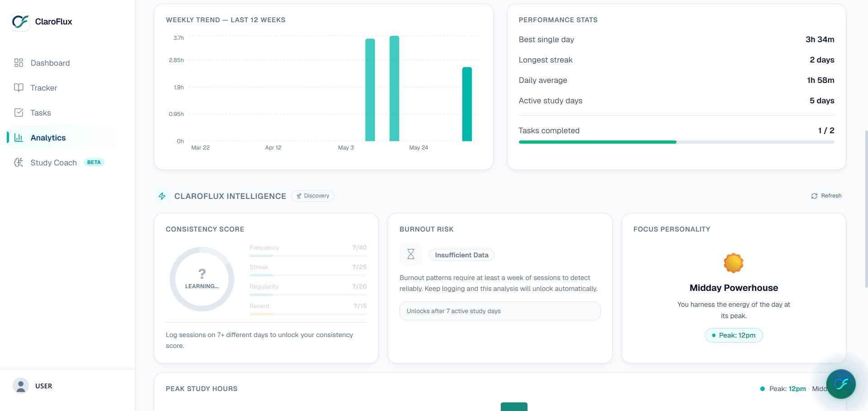Click the Weekly Trend card title
This screenshot has width=868, height=411.
pos(225,20)
